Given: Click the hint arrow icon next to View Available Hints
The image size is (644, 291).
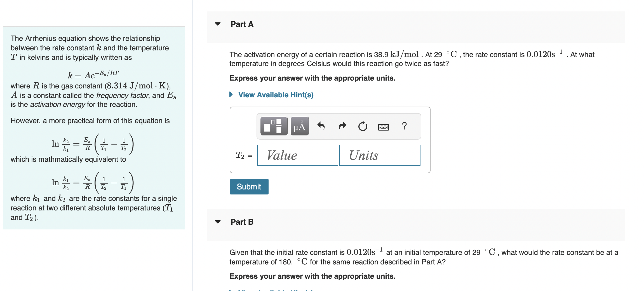Looking at the screenshot, I should point(231,95).
